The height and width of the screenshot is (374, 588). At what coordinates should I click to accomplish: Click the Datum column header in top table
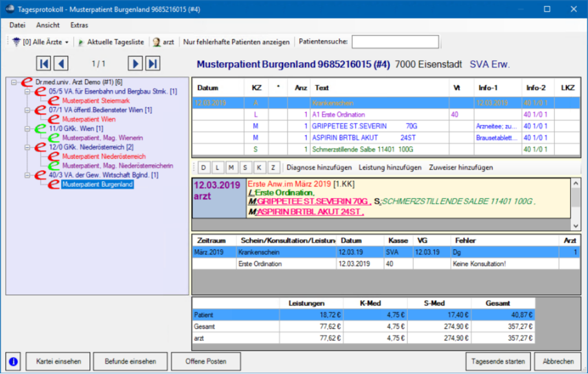tap(218, 88)
